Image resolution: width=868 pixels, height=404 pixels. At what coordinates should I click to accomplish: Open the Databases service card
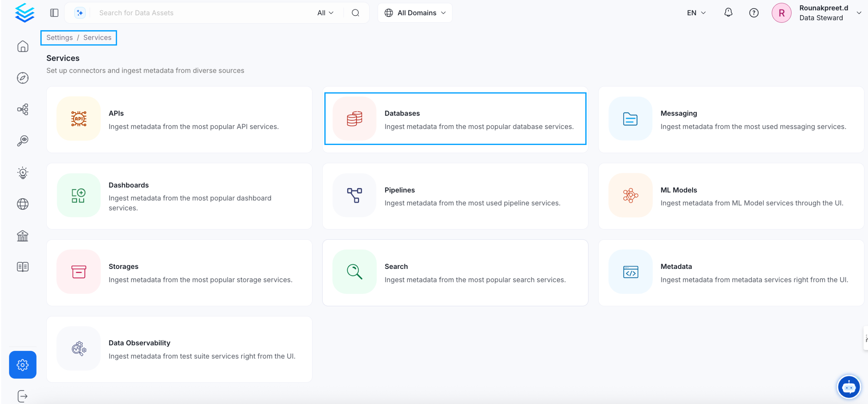(455, 119)
